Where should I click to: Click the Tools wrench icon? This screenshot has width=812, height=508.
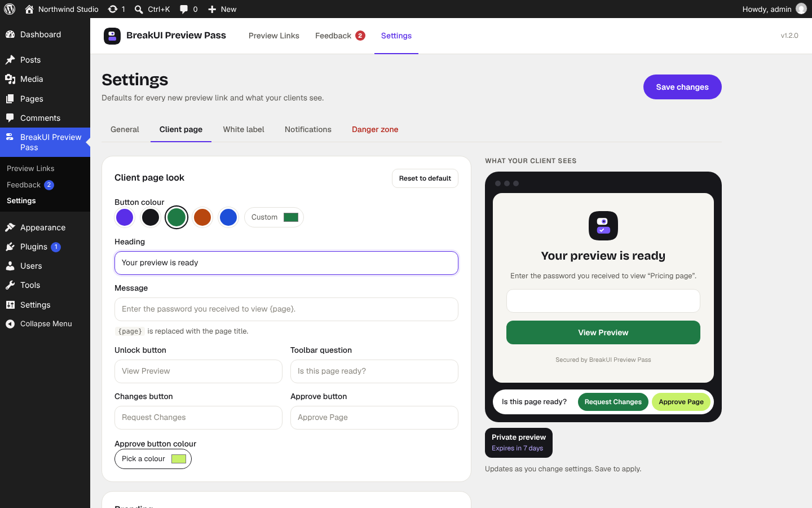[x=10, y=285]
